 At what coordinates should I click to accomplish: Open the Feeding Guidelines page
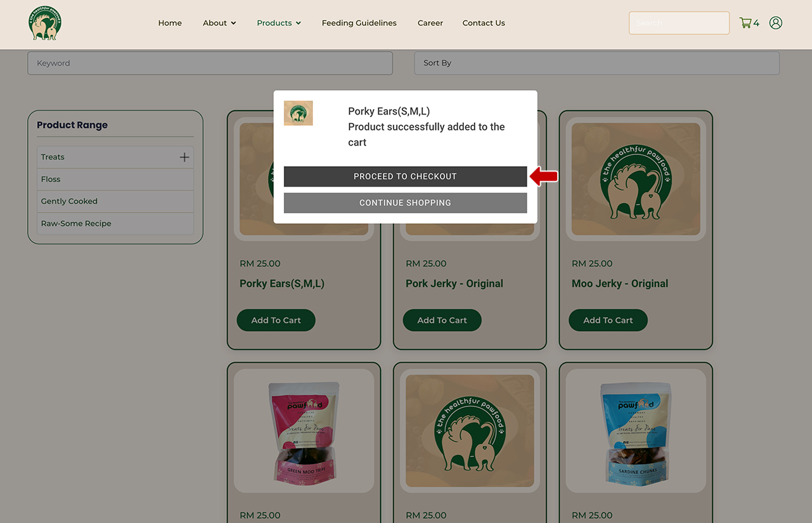pyautogui.click(x=359, y=23)
